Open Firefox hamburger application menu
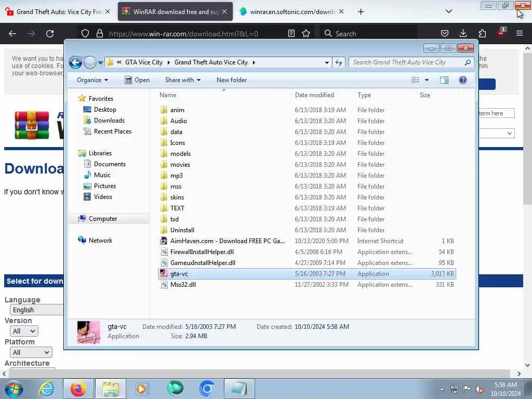The image size is (532, 399). pos(520,33)
